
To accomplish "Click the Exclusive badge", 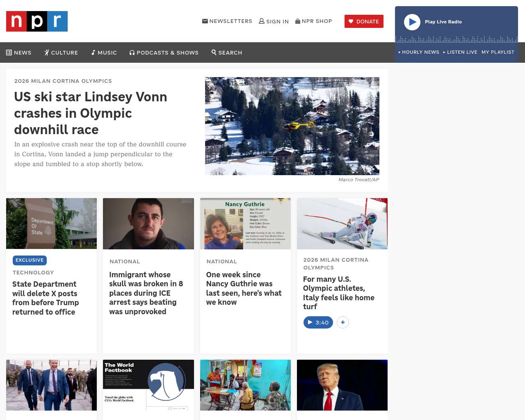I will (30, 260).
